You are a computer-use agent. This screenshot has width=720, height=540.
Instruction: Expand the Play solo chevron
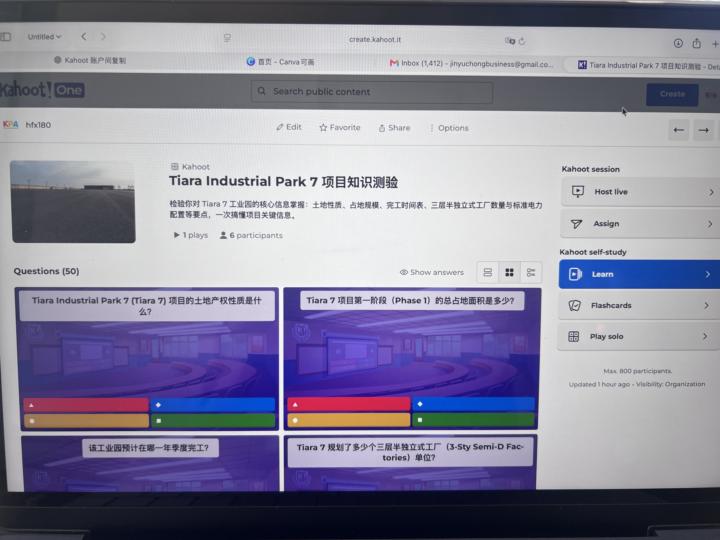coord(705,337)
